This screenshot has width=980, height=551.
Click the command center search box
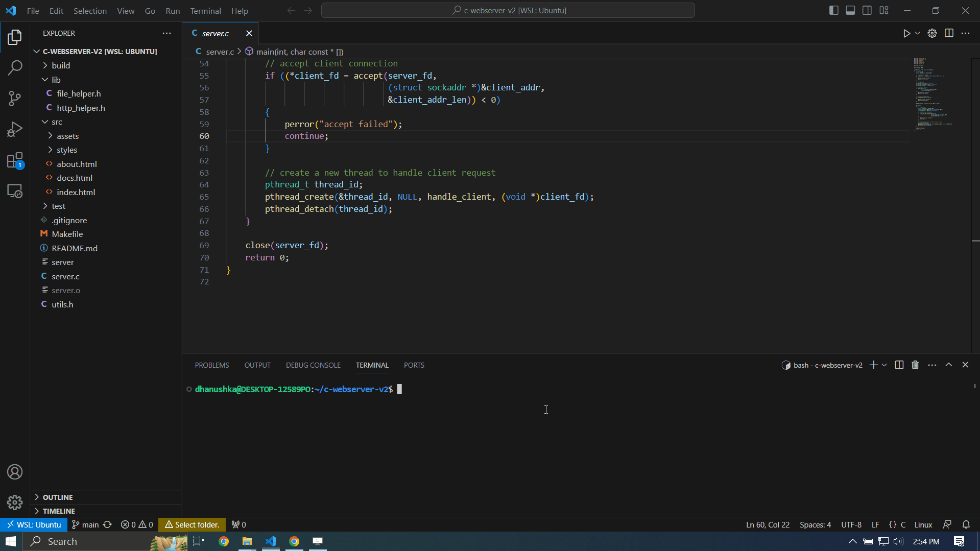(508, 11)
